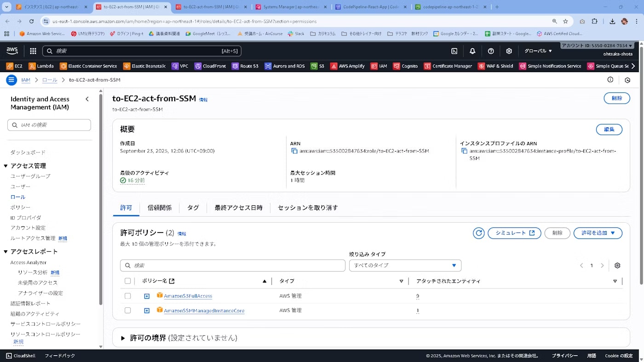Viewport: 644px width, 362px height.
Task: Switch to the タグ tab
Action: point(193,208)
